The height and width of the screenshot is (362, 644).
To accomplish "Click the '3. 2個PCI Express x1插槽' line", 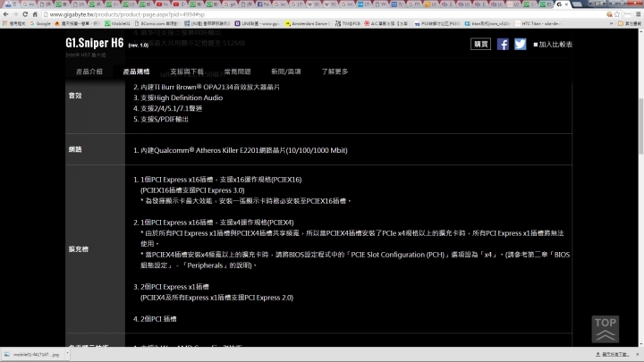I will click(x=171, y=287).
